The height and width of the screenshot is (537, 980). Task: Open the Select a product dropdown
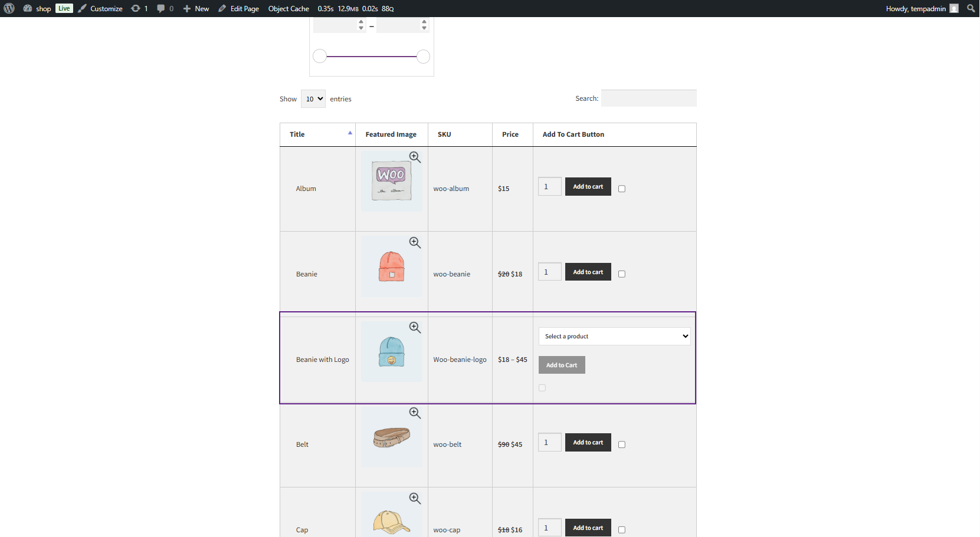tap(615, 336)
